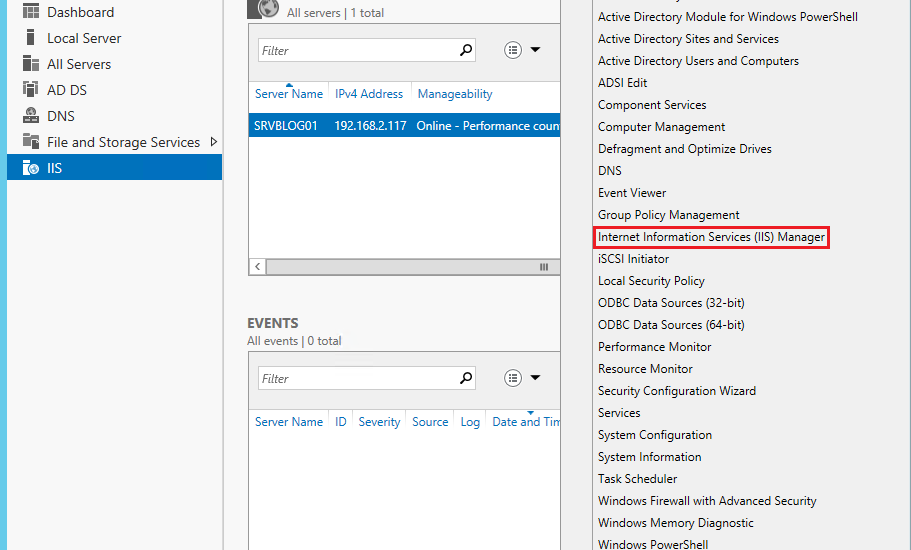Select the SRVBLOG01 server row
This screenshot has height=550, width=911.
point(404,125)
